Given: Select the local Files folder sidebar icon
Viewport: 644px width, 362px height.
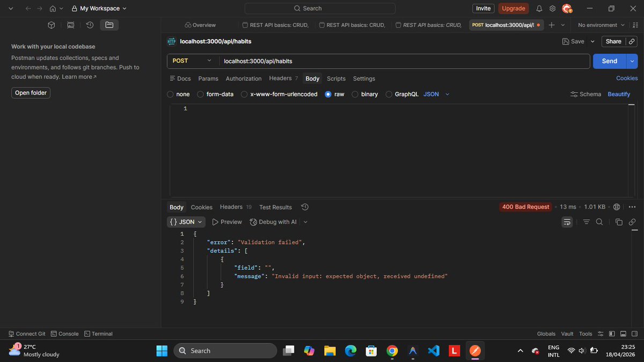Looking at the screenshot, I should [109, 25].
